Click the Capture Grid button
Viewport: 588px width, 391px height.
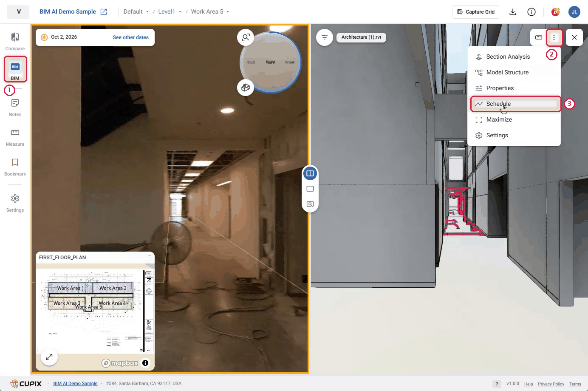(x=475, y=12)
